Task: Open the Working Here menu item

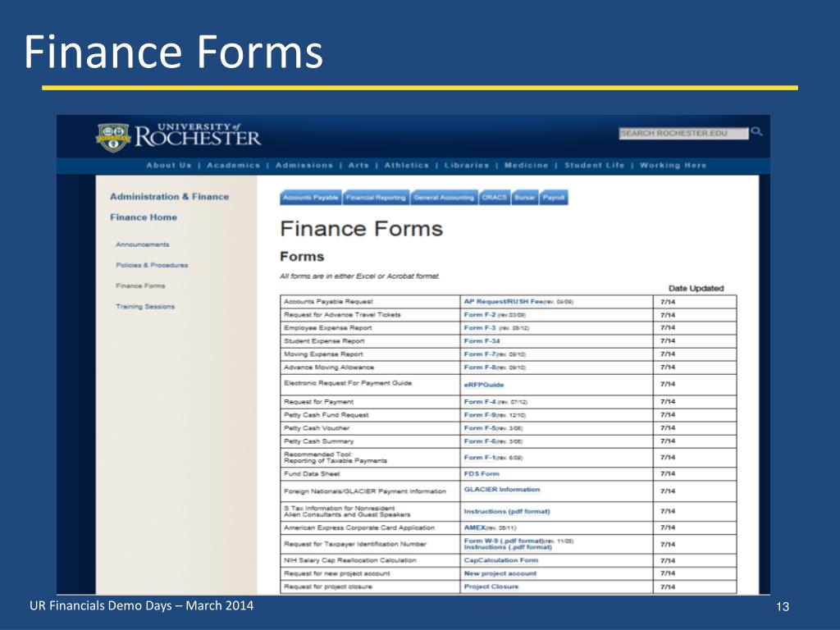Action: (x=673, y=166)
